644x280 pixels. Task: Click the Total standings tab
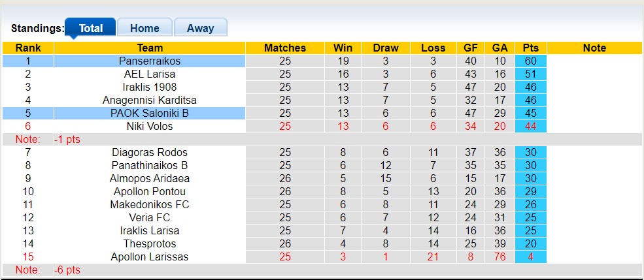[90, 28]
